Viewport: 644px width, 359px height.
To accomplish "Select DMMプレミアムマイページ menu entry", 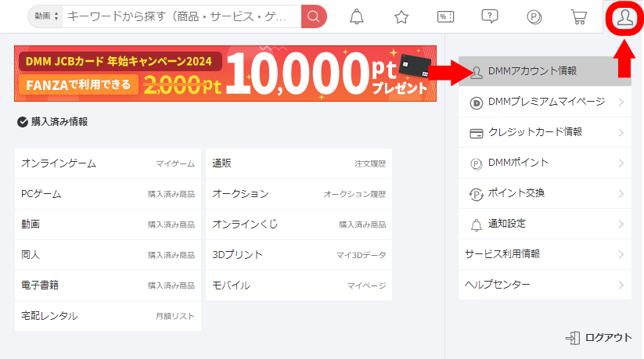I will [545, 102].
